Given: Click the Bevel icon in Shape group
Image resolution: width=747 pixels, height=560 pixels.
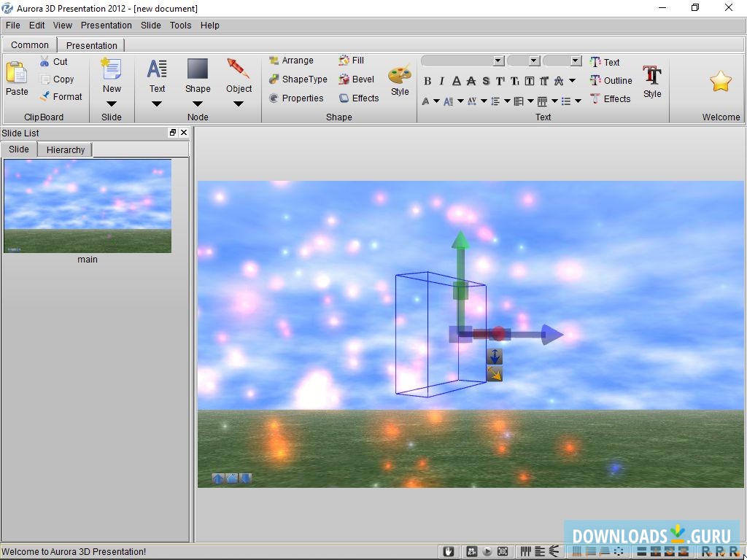Looking at the screenshot, I should click(344, 79).
